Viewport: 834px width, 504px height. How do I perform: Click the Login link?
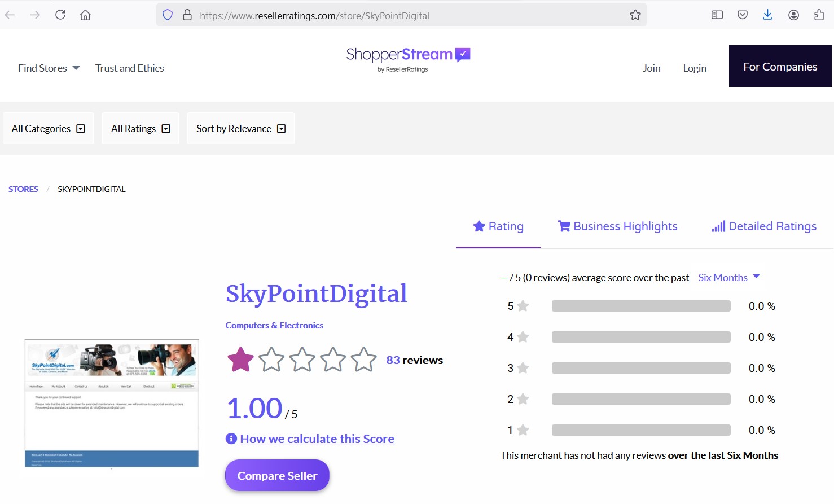[695, 68]
